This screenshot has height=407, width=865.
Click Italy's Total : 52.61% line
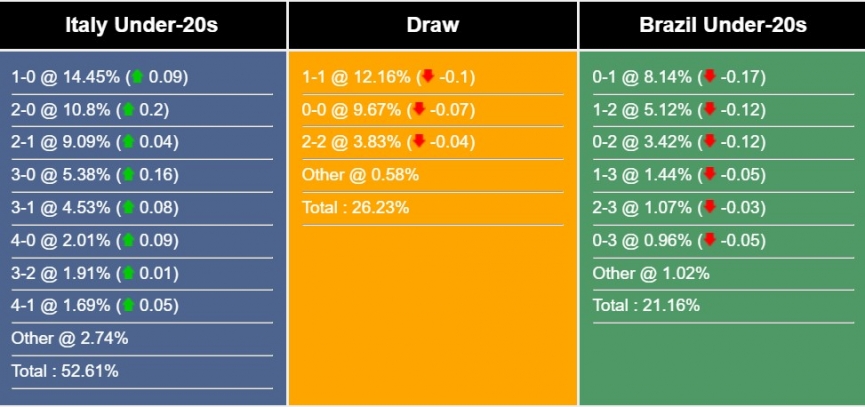pos(65,371)
